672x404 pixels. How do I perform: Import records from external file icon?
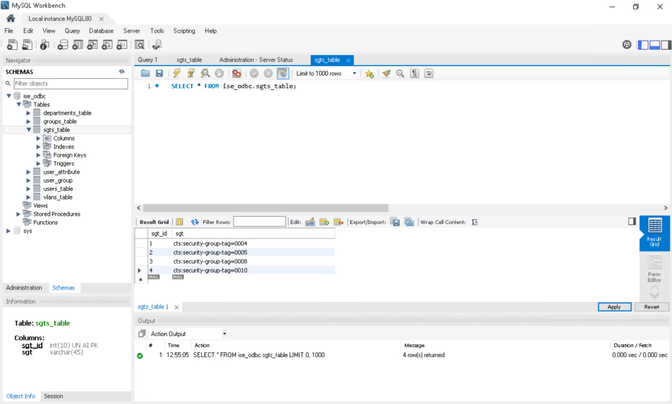409,222
